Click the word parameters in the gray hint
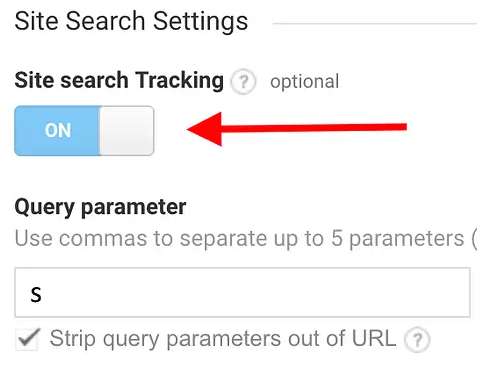477x367 pixels. pos(407,239)
